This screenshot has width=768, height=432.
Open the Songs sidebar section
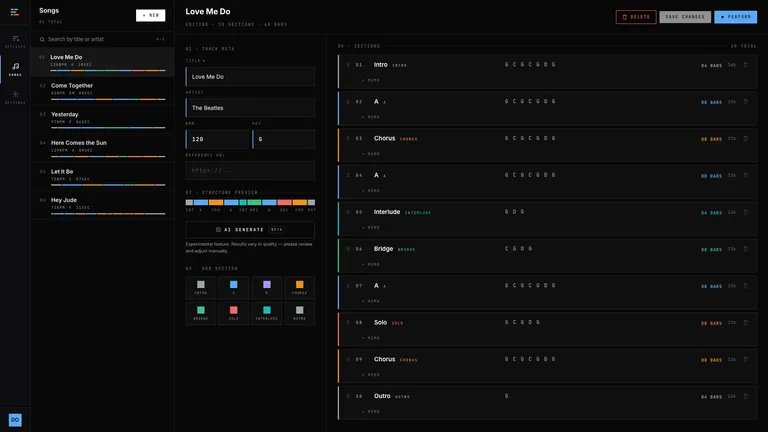[x=15, y=69]
